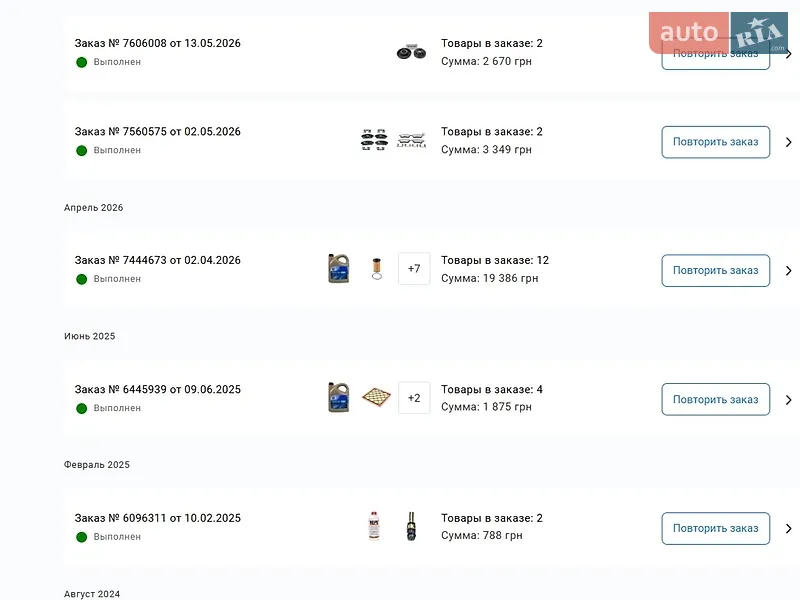The height and width of the screenshot is (600, 800).
Task: Expand order 6445939 details with the chevron
Action: (x=788, y=399)
